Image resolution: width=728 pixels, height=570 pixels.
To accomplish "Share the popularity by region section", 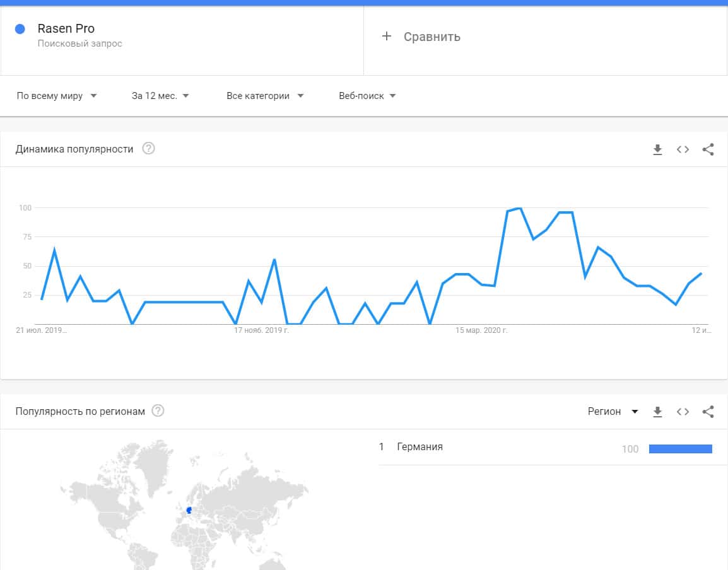I will (708, 412).
